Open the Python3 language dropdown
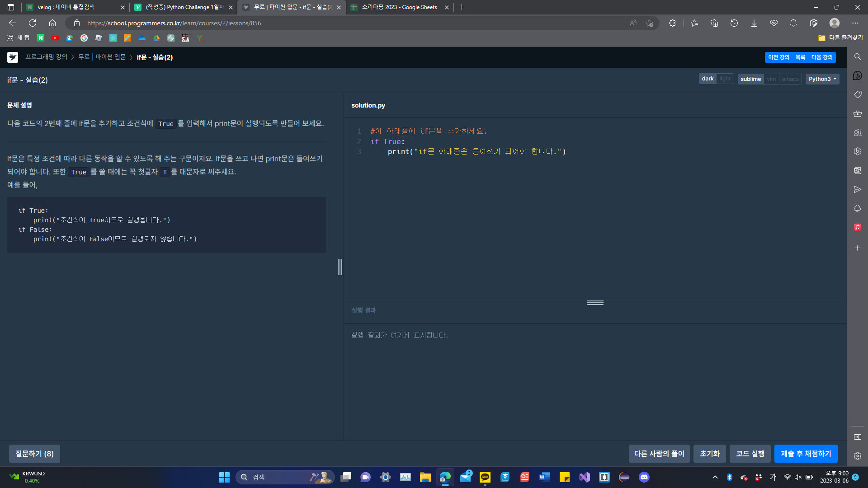The width and height of the screenshot is (868, 488). (x=822, y=79)
